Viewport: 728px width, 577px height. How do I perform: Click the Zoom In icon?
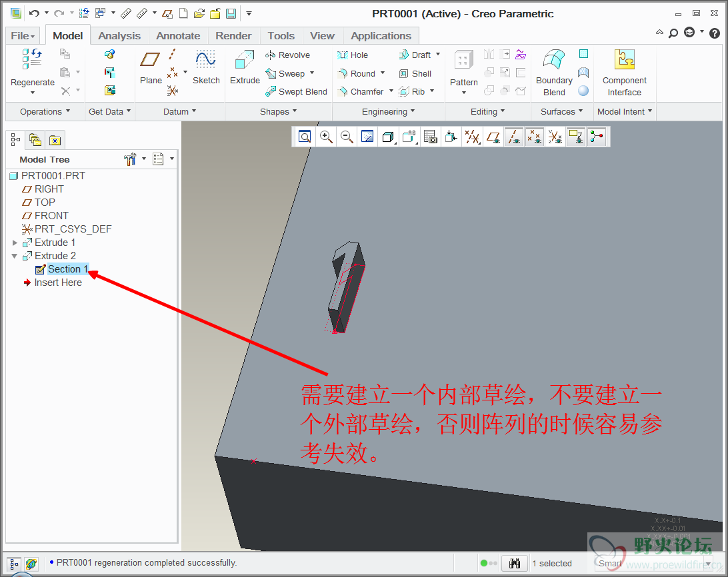point(326,137)
